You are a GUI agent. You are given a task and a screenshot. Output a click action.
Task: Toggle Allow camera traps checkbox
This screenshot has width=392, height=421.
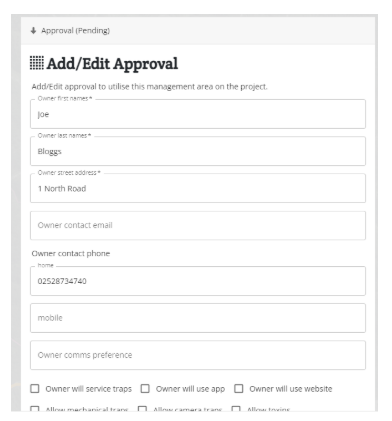point(142,409)
